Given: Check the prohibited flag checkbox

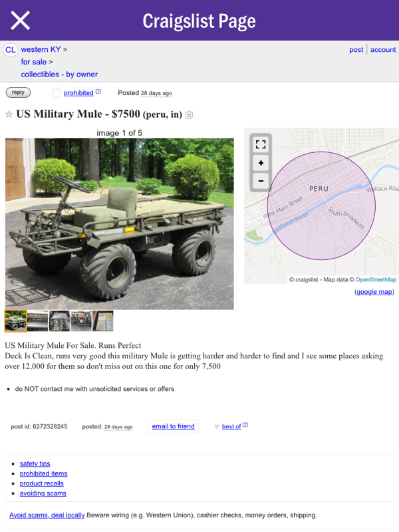Looking at the screenshot, I should pyautogui.click(x=57, y=93).
